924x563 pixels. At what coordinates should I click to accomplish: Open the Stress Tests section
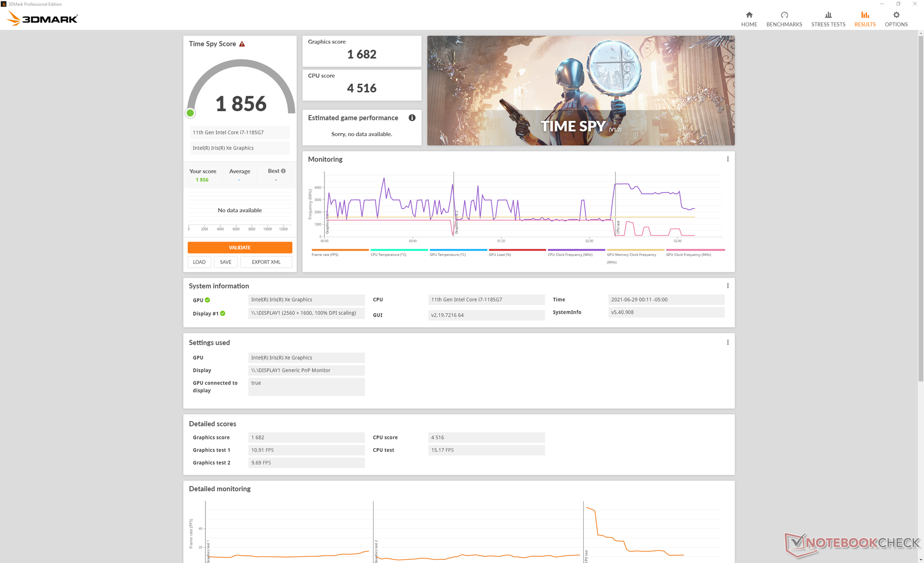[828, 19]
